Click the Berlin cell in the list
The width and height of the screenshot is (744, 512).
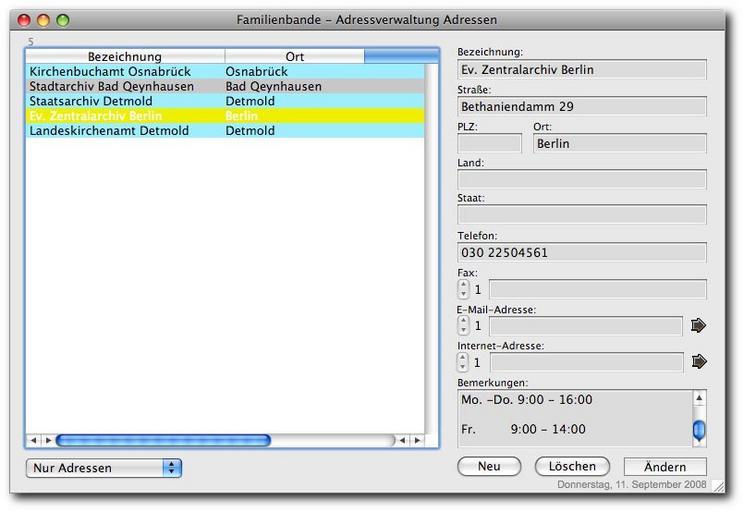(x=242, y=116)
